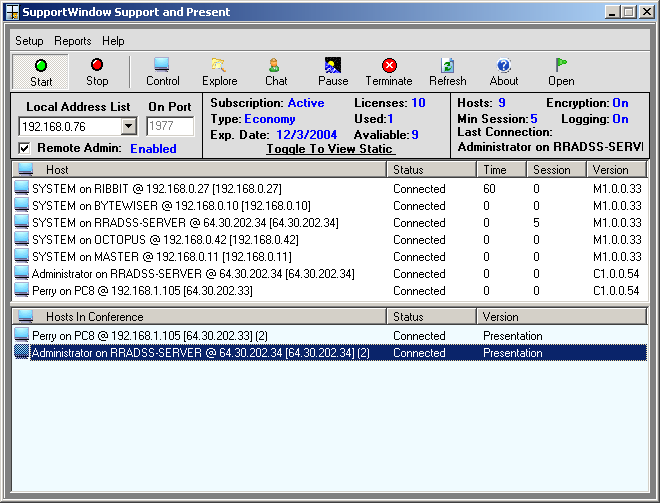Open the Control remote tool
This screenshot has height=503, width=660.
(162, 72)
